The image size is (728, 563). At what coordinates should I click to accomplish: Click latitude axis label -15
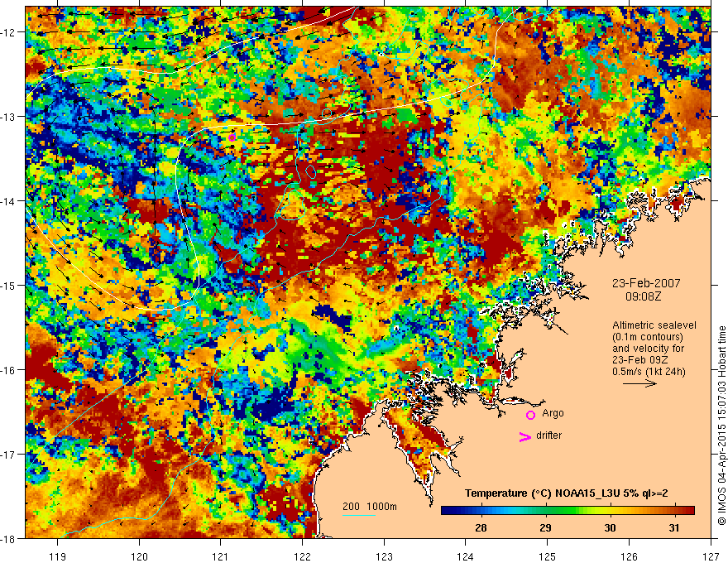8,286
